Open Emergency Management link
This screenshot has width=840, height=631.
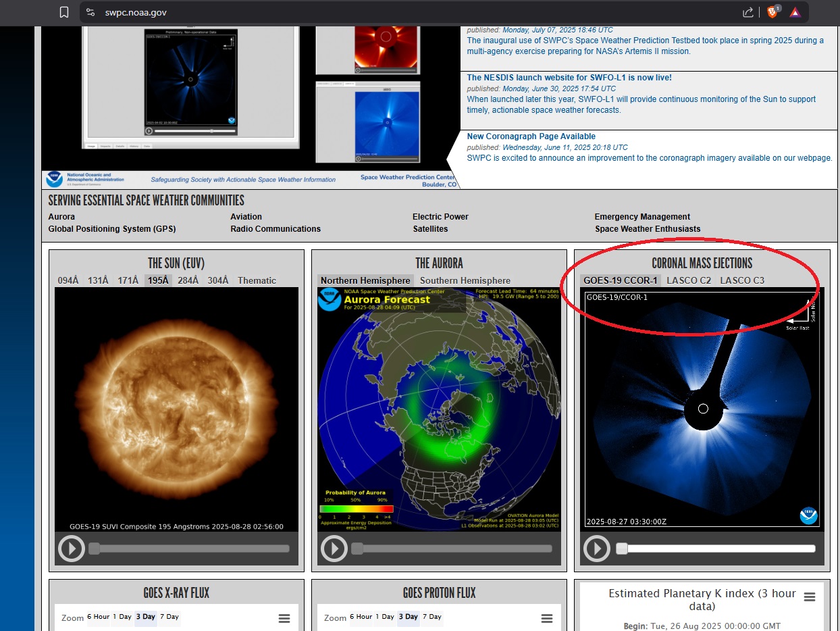tap(642, 217)
